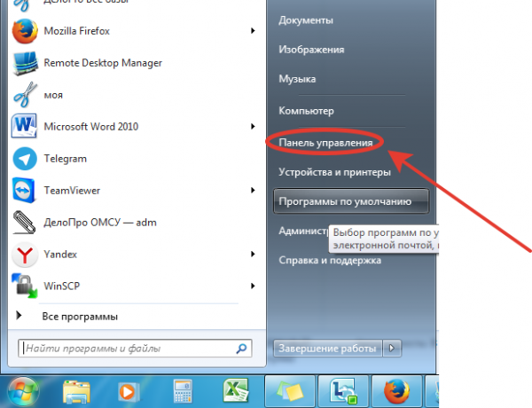Launch Yandex browser icon
The width and height of the screenshot is (532, 408).
(25, 255)
